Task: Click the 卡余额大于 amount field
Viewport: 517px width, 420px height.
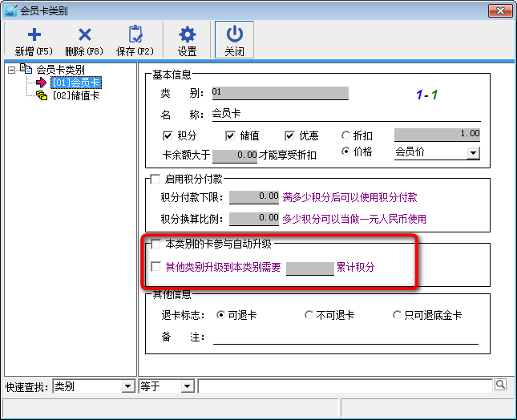Action: (x=235, y=155)
